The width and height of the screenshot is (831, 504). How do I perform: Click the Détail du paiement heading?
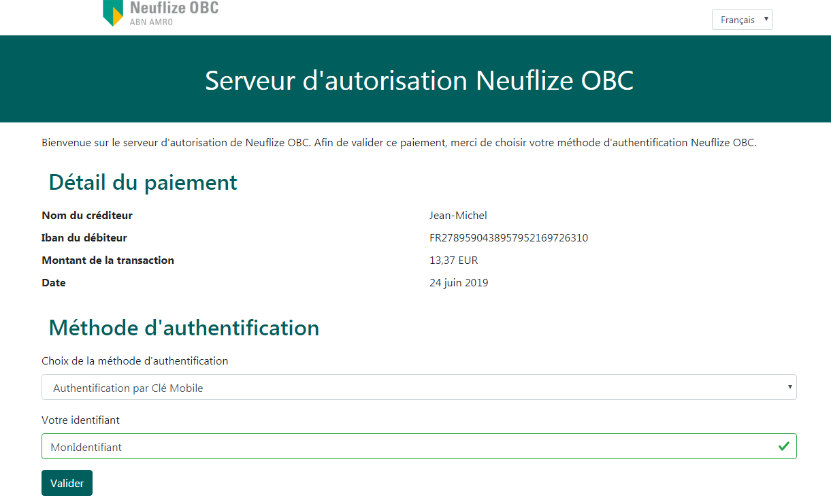tap(143, 182)
